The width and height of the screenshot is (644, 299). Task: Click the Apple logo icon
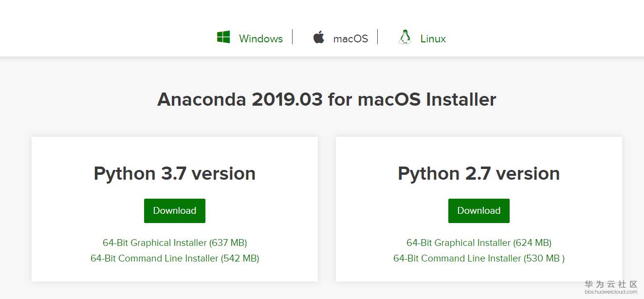[319, 37]
